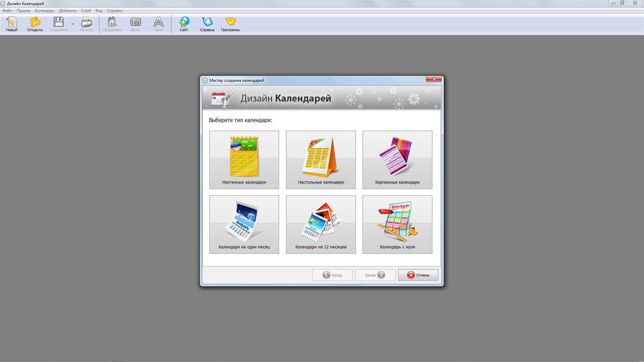Screen dimensions: 644x362
Task: Open the Справка menu in menu bar
Action: (x=115, y=11)
